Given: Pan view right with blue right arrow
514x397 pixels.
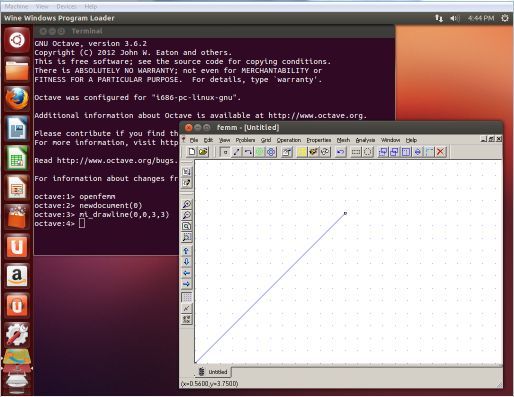Looking at the screenshot, I should pyautogui.click(x=187, y=284).
